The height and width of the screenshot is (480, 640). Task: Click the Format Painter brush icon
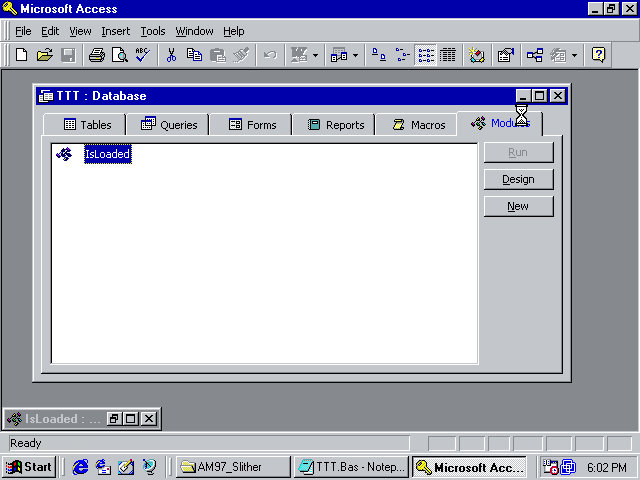(x=241, y=55)
